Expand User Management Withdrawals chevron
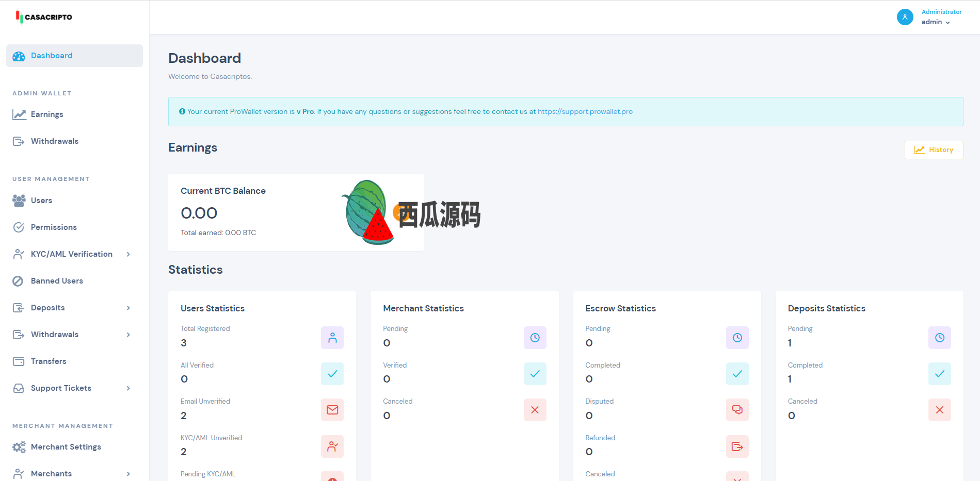980x481 pixels. [x=128, y=335]
